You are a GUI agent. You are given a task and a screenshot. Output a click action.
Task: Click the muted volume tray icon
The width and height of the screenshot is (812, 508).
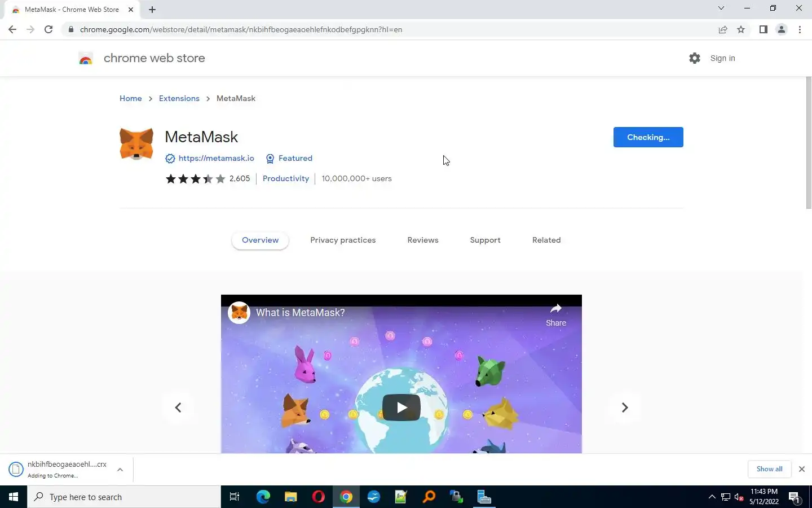[739, 497]
